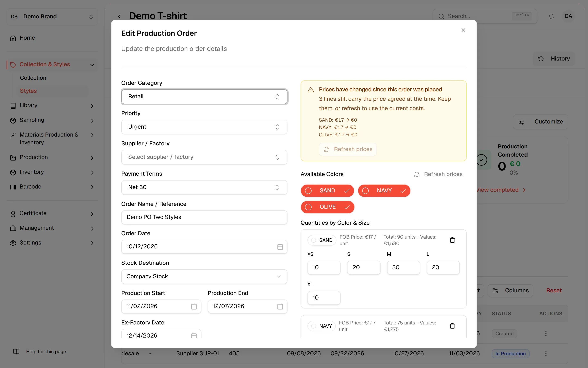Open the Inventory sidebar menu
The height and width of the screenshot is (368, 588).
click(52, 172)
